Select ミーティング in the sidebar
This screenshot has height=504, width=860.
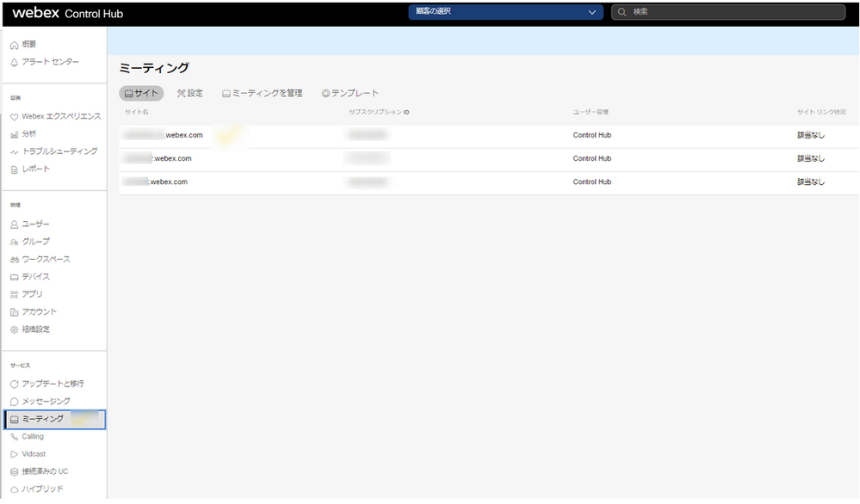[x=55, y=420]
